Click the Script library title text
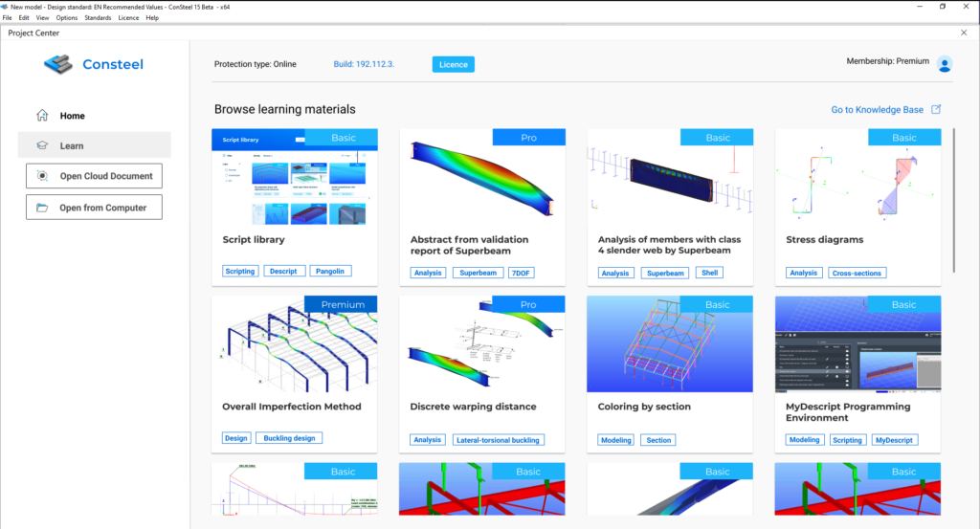The width and height of the screenshot is (980, 529). tap(253, 239)
